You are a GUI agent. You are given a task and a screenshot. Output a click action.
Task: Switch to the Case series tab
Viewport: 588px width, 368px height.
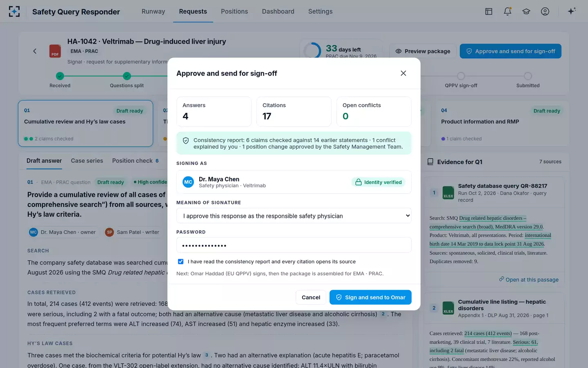point(87,161)
